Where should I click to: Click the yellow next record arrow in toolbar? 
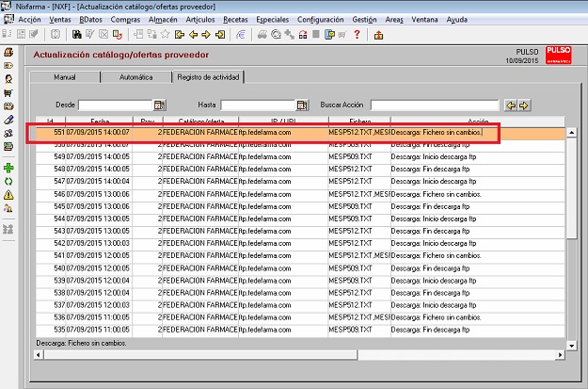206,35
